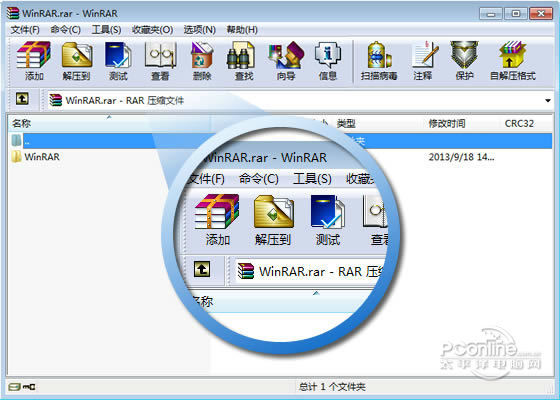Expand the archive path dropdown arrow
The width and height of the screenshot is (560, 400).
pos(548,101)
